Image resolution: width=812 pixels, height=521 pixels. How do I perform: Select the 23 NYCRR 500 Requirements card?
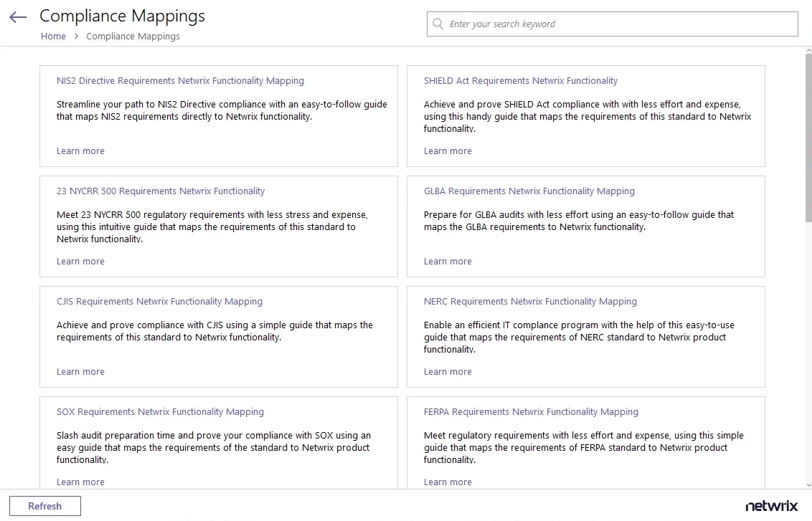161,191
